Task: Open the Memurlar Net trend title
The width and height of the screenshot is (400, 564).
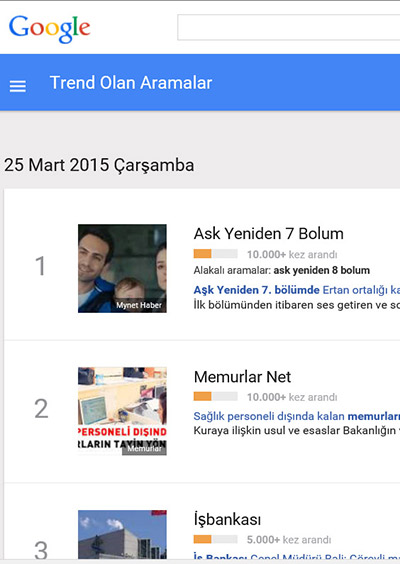Action: pyautogui.click(x=242, y=377)
